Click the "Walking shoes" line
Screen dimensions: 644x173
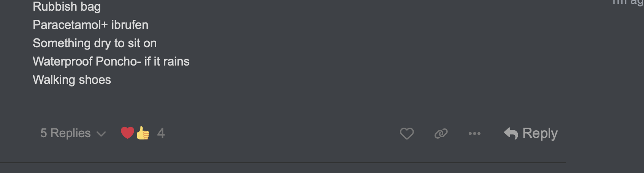tap(72, 80)
